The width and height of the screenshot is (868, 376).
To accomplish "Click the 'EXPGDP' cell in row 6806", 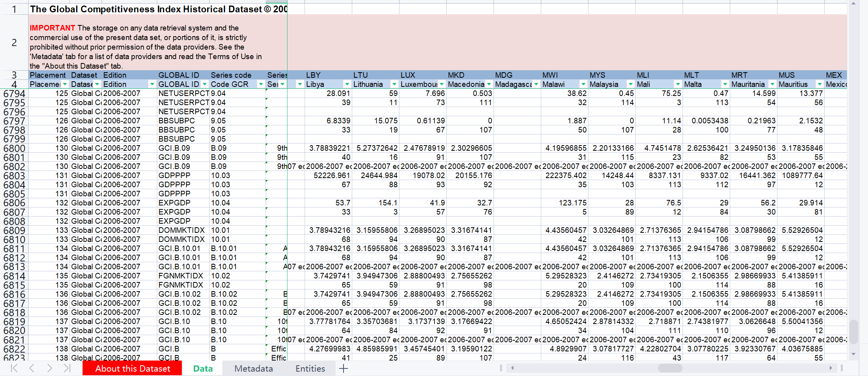I will (x=183, y=203).
